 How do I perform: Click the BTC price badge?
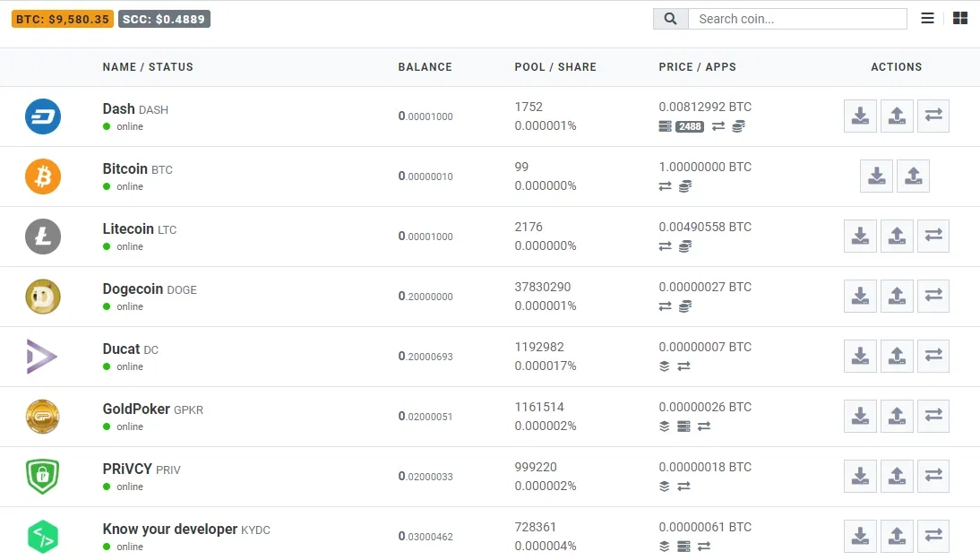pyautogui.click(x=63, y=19)
